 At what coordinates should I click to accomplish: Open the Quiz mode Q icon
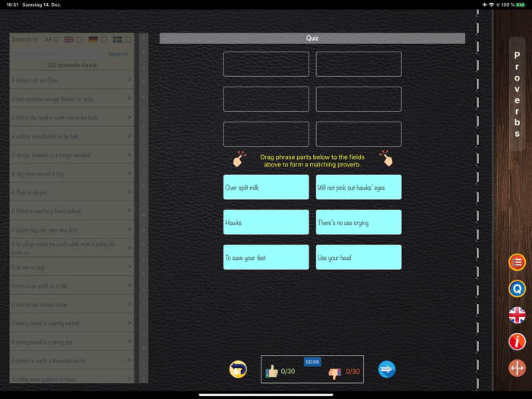pos(517,289)
